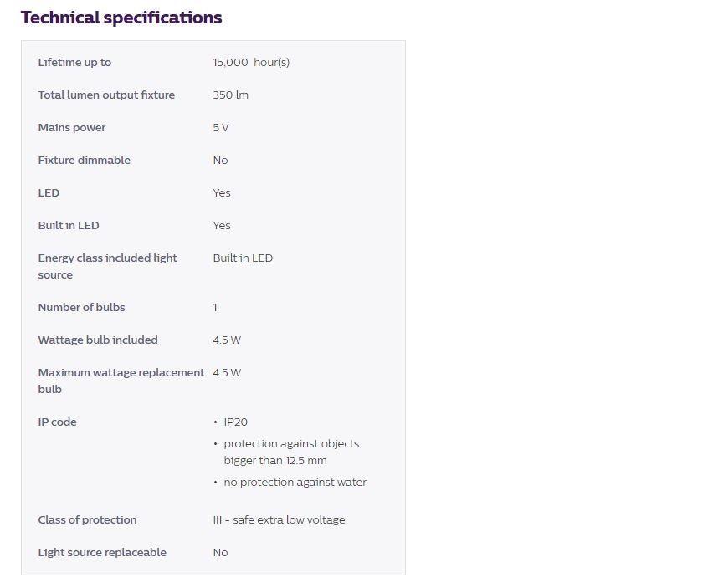The image size is (713, 588).
Task: Click 'Energy class included light source' label
Action: click(x=107, y=266)
